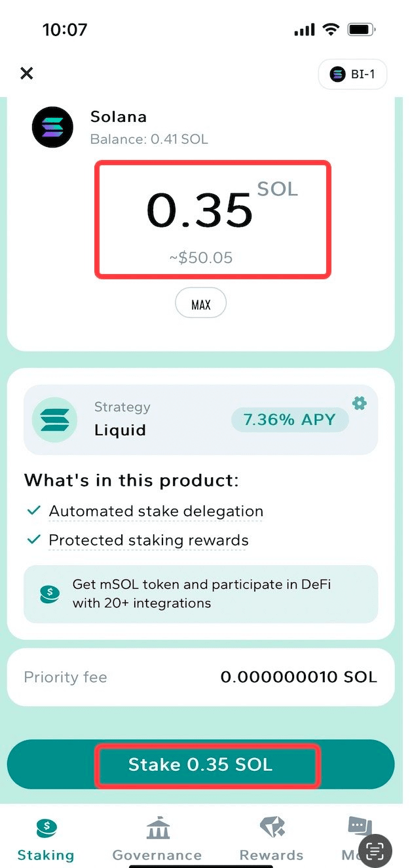Image resolution: width=410 pixels, height=868 pixels.
Task: Tap the Automated stake delegation item
Action: 156,511
